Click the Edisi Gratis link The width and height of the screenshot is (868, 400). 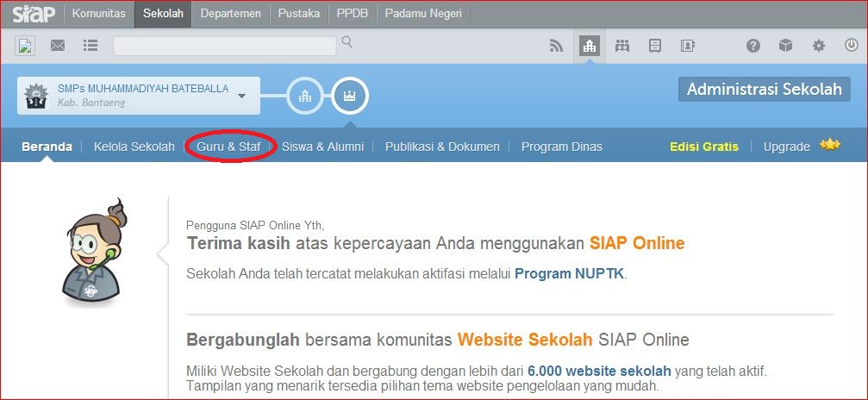click(704, 147)
